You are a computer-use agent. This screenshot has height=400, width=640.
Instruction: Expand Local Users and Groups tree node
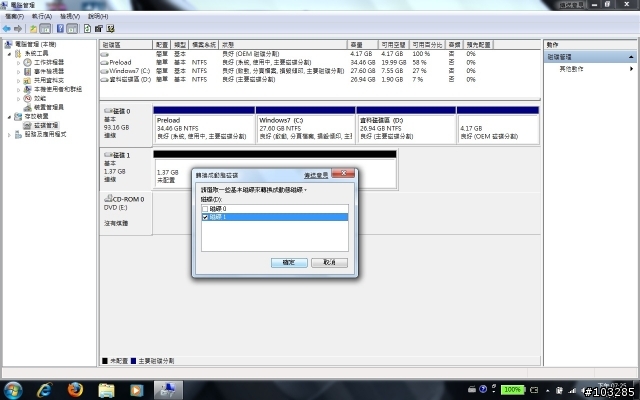tap(18, 89)
